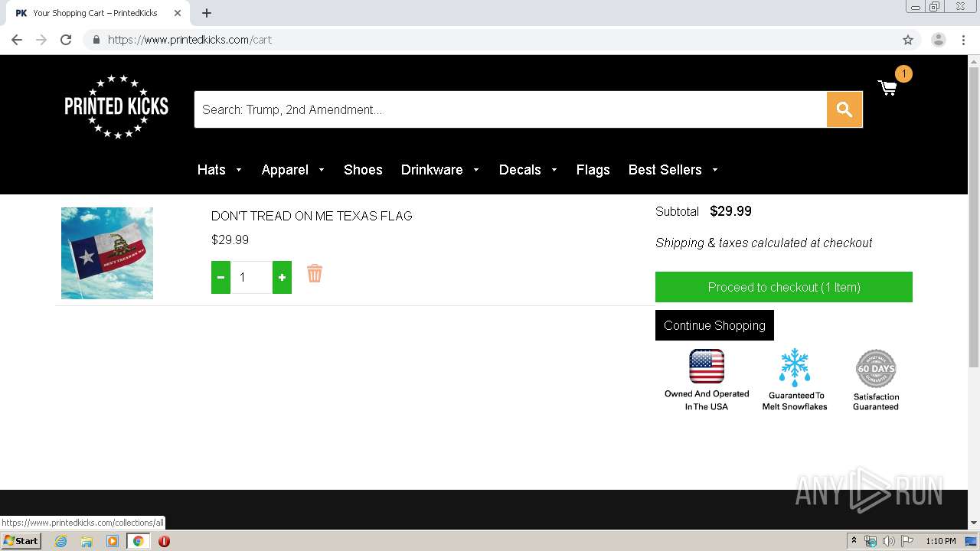980x551 pixels.
Task: Click the Printed Kicks logo
Action: (x=116, y=106)
